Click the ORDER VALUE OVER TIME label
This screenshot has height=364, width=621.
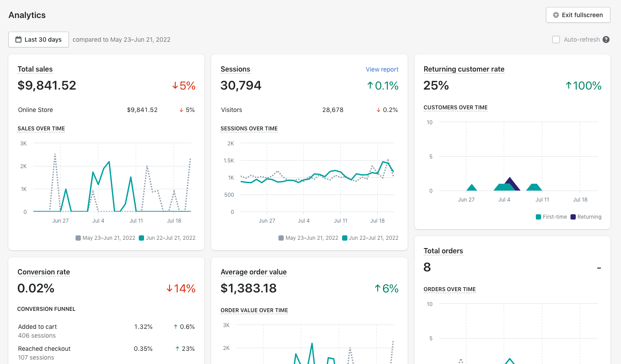tap(254, 310)
